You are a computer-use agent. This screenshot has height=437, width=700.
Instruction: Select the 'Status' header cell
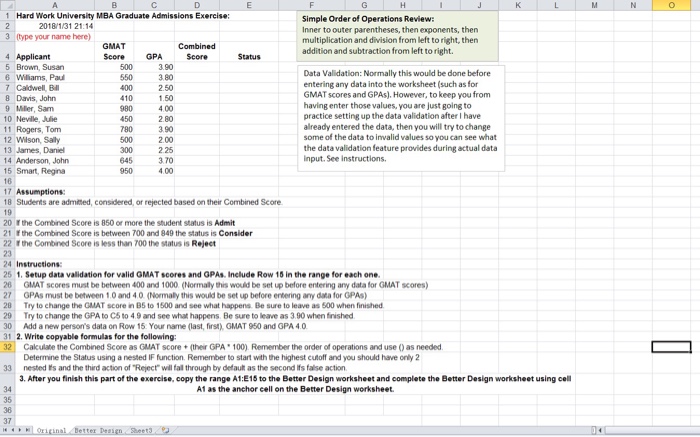[x=249, y=52]
